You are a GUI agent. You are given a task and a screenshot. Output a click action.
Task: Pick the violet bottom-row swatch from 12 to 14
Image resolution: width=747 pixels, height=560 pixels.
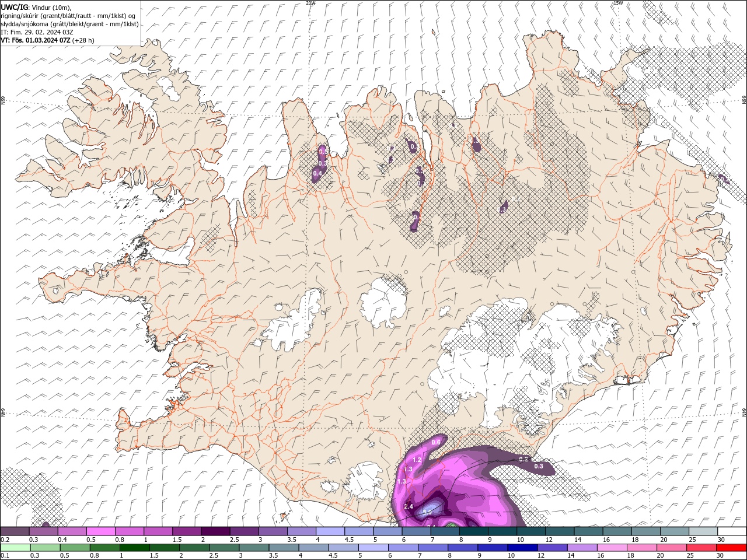[552, 548]
